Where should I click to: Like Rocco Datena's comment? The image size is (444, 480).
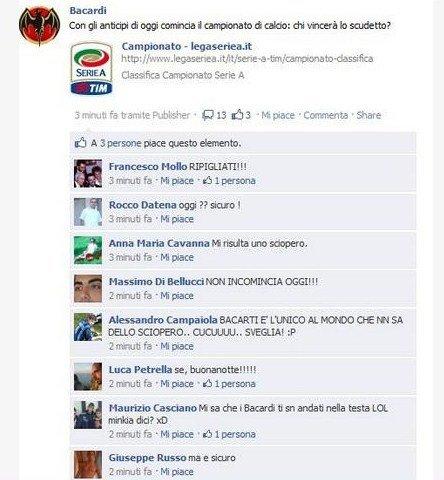(x=177, y=219)
